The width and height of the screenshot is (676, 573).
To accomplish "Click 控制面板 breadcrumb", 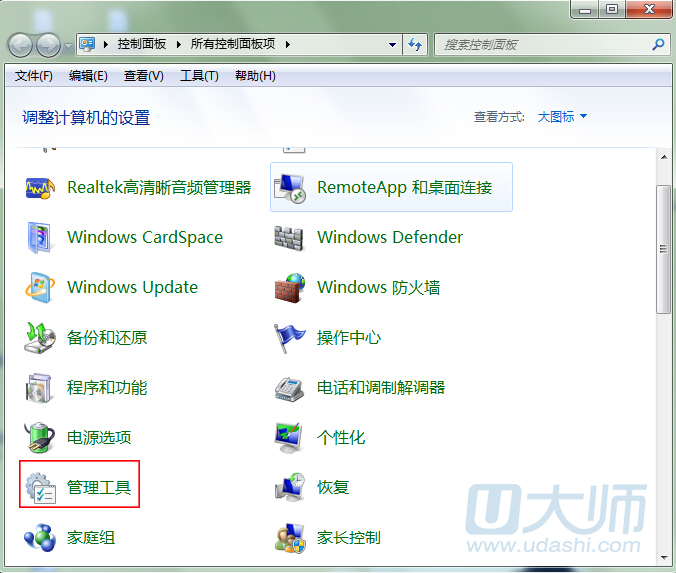I will (142, 44).
